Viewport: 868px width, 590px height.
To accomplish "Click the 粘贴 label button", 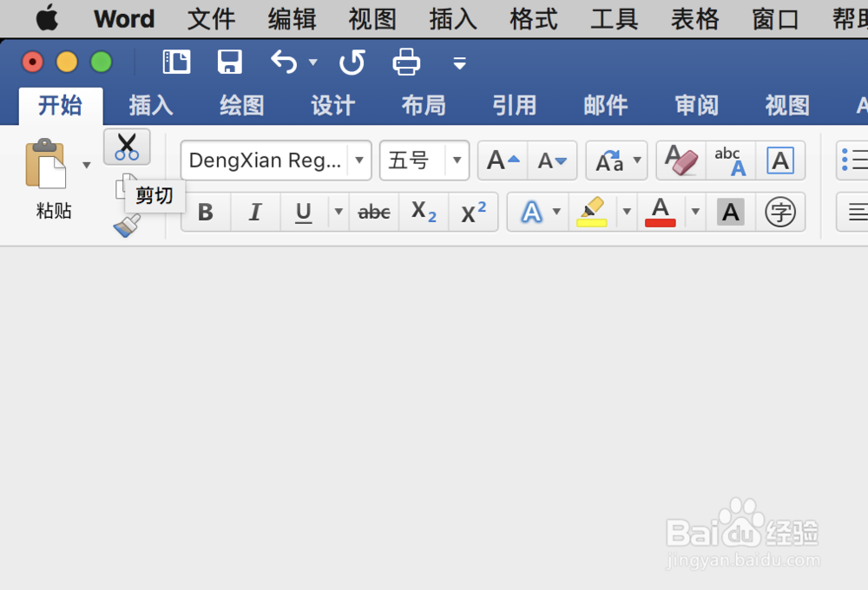I will point(54,211).
